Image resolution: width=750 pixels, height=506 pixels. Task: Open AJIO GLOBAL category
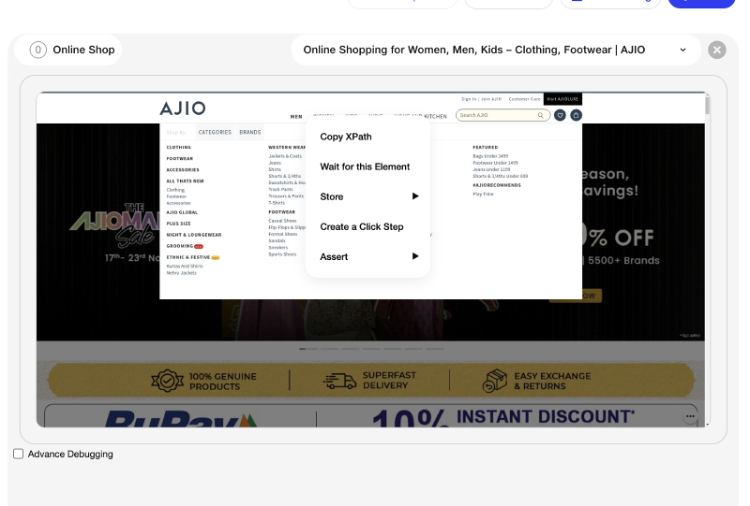tap(182, 212)
